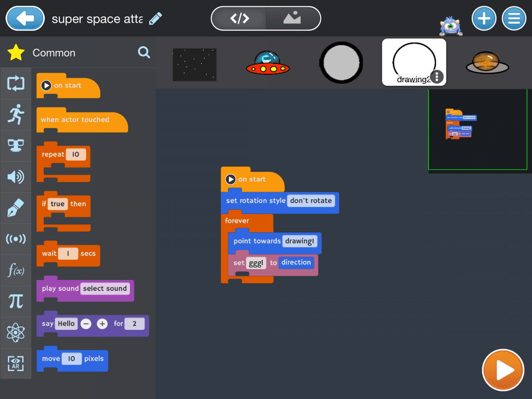Open the Sound blocks category
Screen dimensions: 532x399
coord(16,177)
